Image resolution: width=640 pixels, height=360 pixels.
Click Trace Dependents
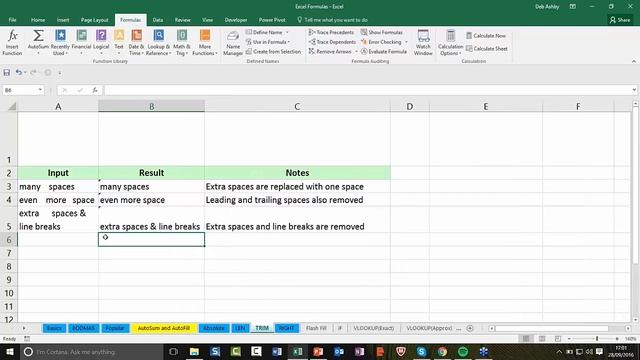[x=332, y=42]
